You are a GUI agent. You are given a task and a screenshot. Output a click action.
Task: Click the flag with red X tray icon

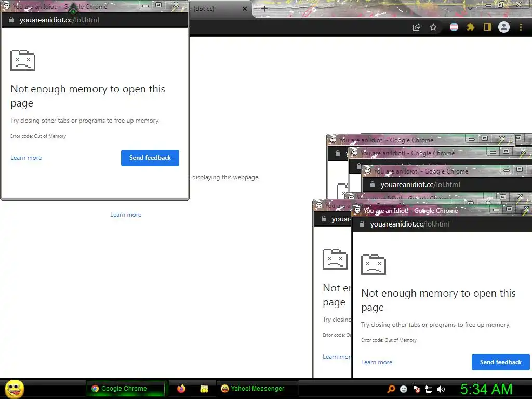click(x=416, y=389)
